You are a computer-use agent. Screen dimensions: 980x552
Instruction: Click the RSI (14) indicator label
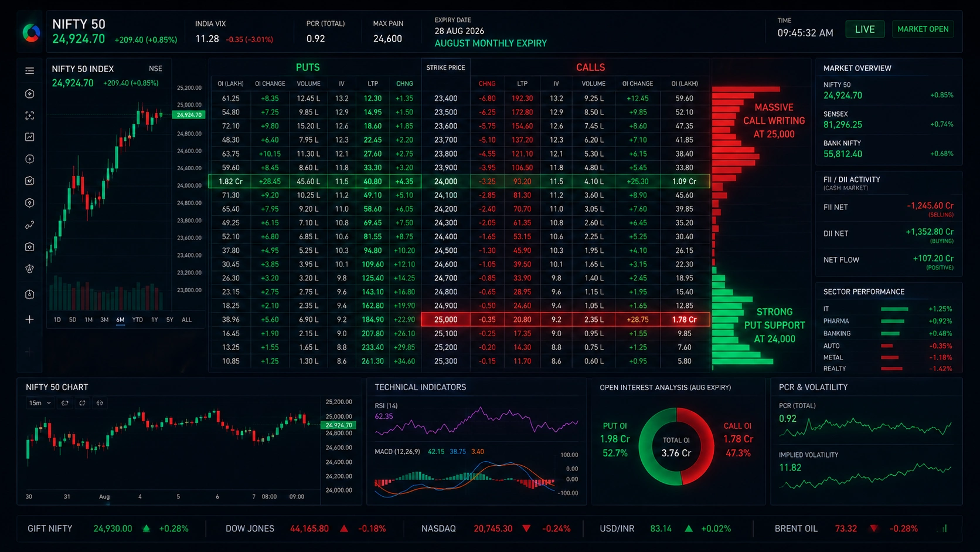(x=386, y=406)
